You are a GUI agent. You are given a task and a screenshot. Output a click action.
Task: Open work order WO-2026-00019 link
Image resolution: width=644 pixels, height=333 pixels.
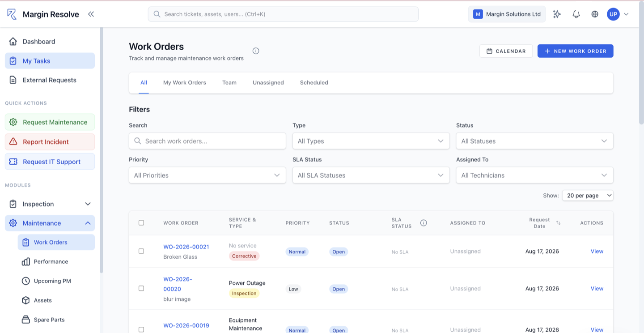tap(186, 325)
